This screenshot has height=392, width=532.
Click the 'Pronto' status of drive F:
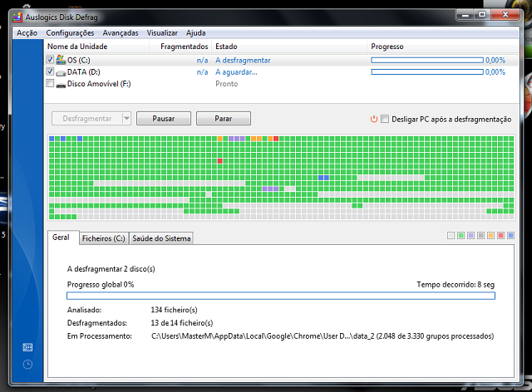tap(227, 84)
